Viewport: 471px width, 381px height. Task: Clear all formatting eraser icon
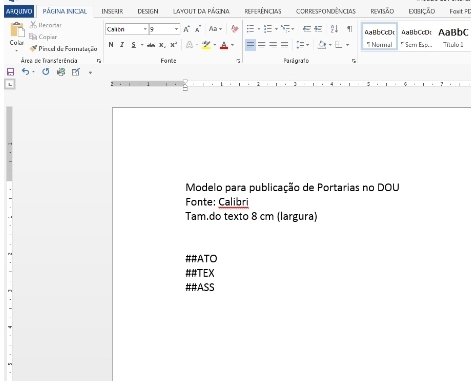coord(235,29)
